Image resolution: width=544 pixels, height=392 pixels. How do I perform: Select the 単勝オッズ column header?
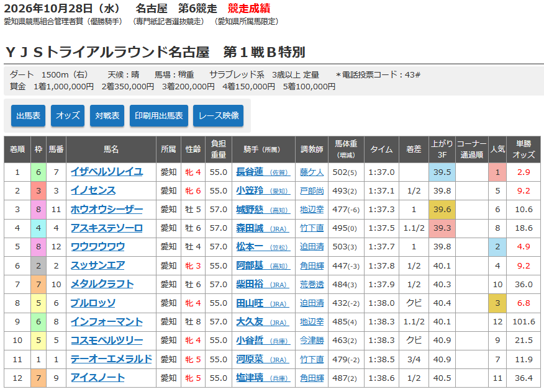click(524, 149)
